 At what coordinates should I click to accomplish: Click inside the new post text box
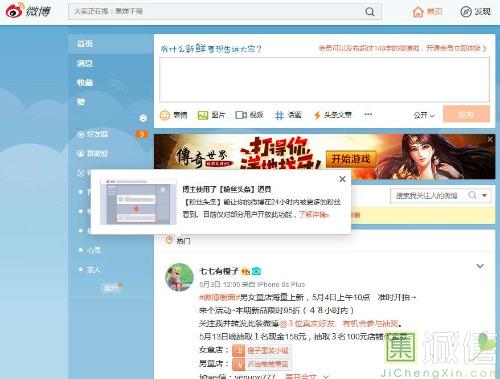(324, 80)
